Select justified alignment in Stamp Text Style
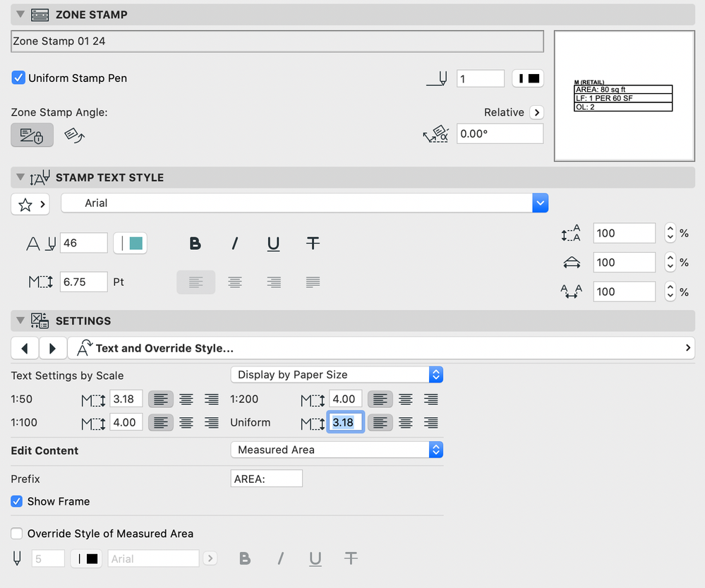This screenshot has height=588, width=705. point(313,282)
